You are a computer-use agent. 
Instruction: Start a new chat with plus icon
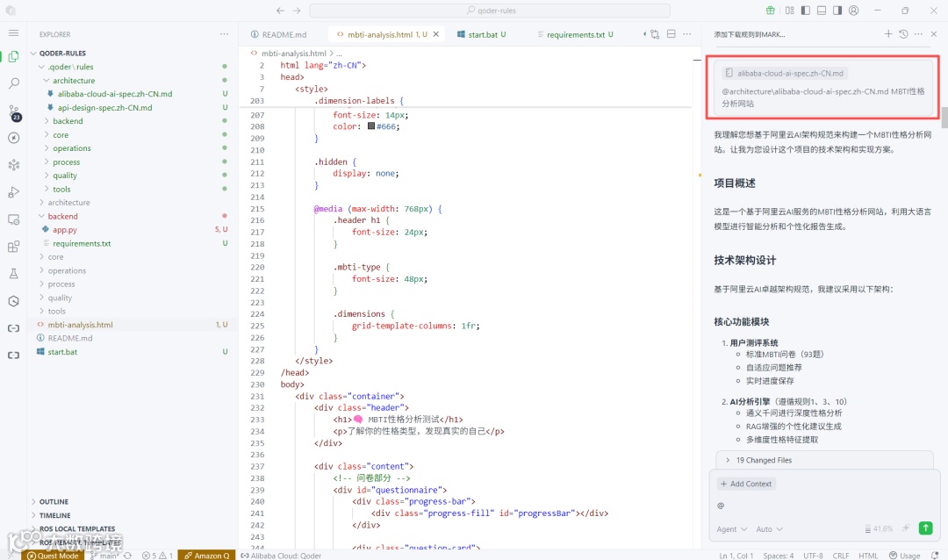888,34
